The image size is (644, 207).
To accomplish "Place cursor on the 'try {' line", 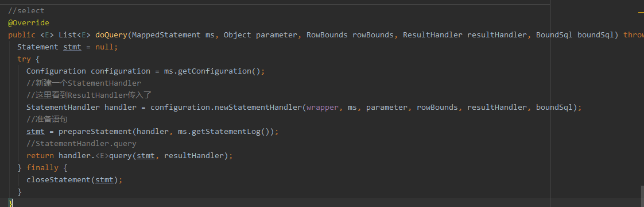I will point(28,59).
